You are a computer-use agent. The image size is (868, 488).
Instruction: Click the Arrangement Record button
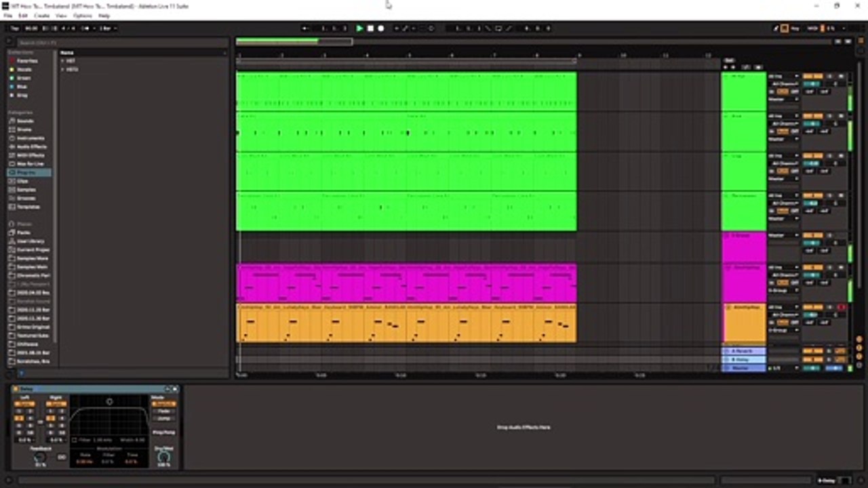click(x=380, y=28)
